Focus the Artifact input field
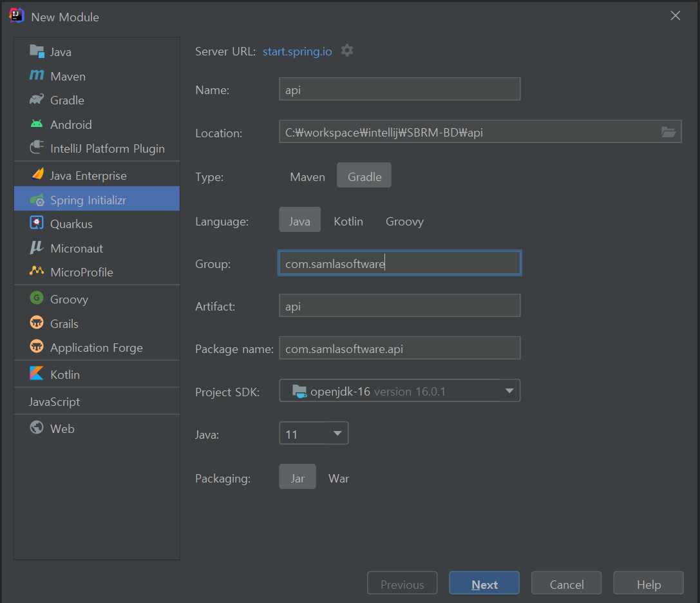700x603 pixels. [399, 305]
